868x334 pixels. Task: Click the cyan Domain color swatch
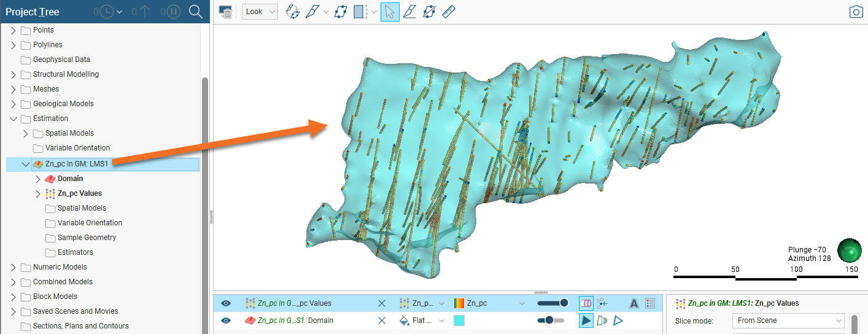pyautogui.click(x=459, y=320)
